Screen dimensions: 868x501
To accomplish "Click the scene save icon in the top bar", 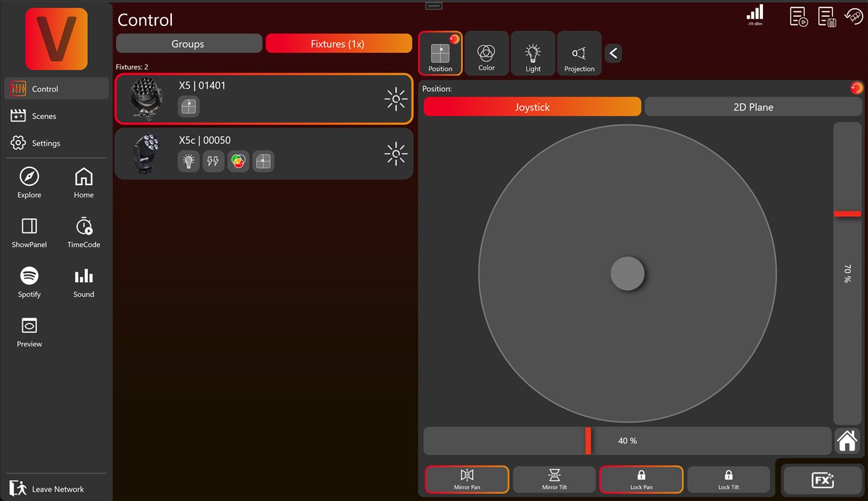I will tap(826, 17).
